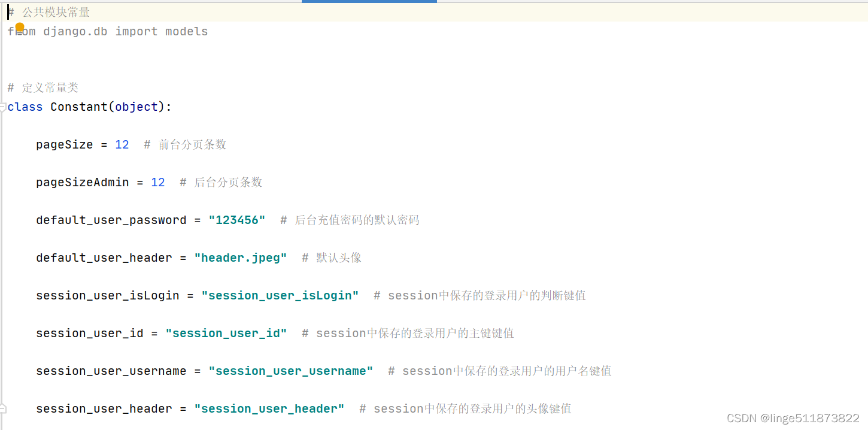Click the unquoted 'session_user_isLogin' variable name
The image size is (868, 430).
click(x=108, y=296)
